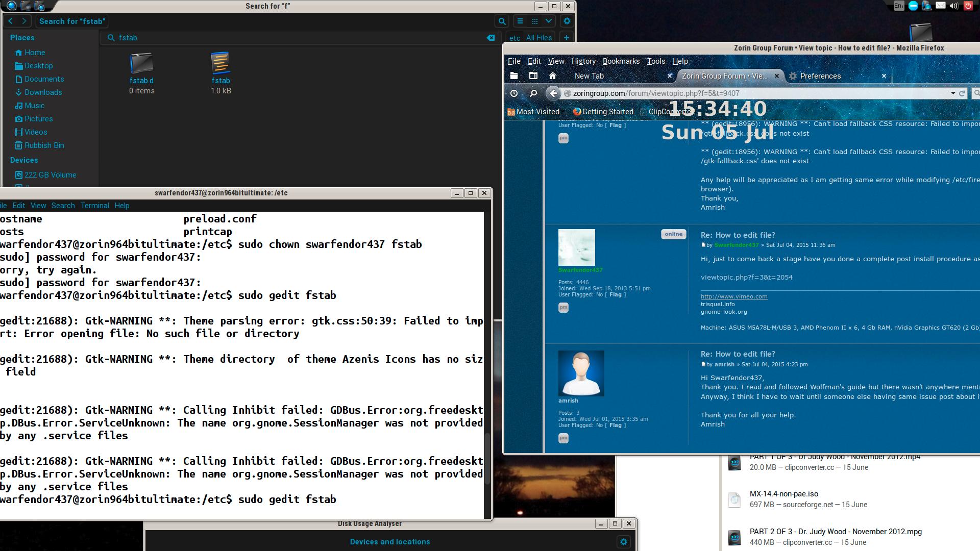Switch to the Preferences tab
The image size is (980, 551).
pos(820,76)
